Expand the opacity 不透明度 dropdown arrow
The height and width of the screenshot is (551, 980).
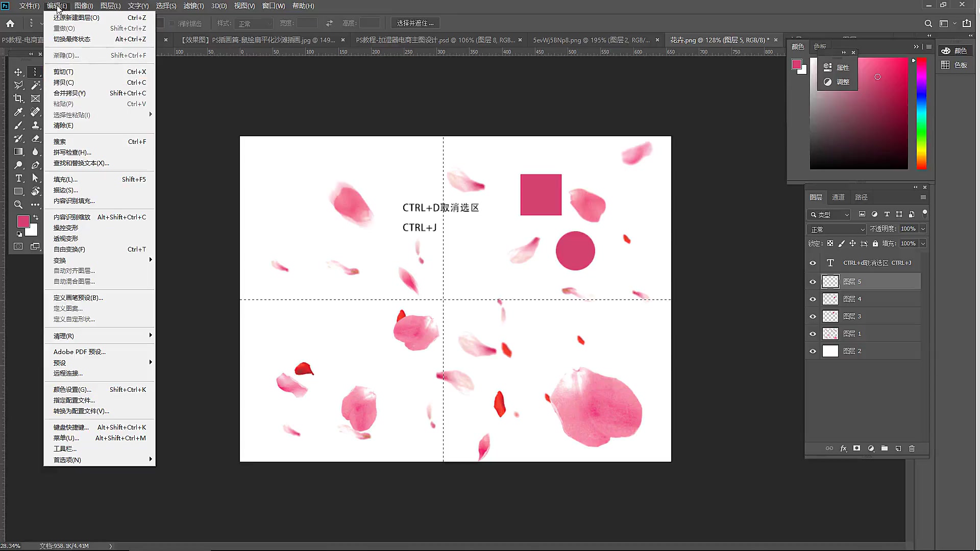[x=923, y=229]
